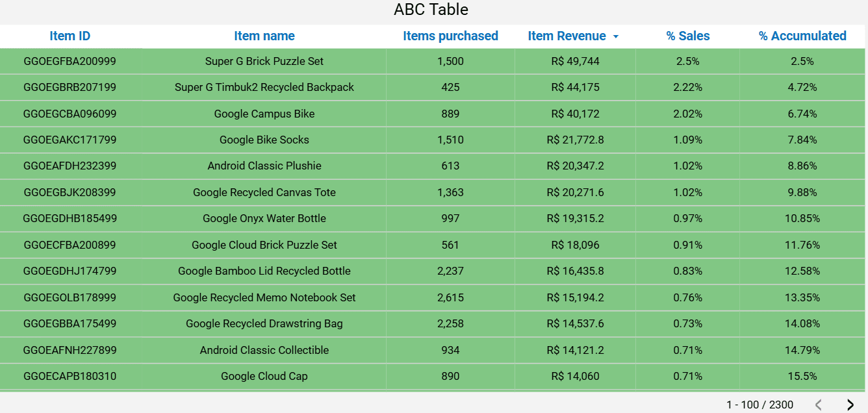Screen dimensions: 868x413
Task: Click Google Bike Socks revenue R$ 21,772.8
Action: pos(575,140)
